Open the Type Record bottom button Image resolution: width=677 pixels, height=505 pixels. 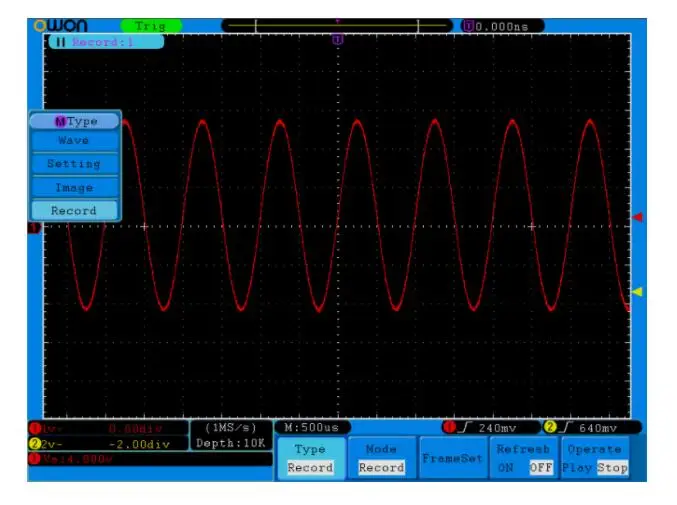coord(310,458)
